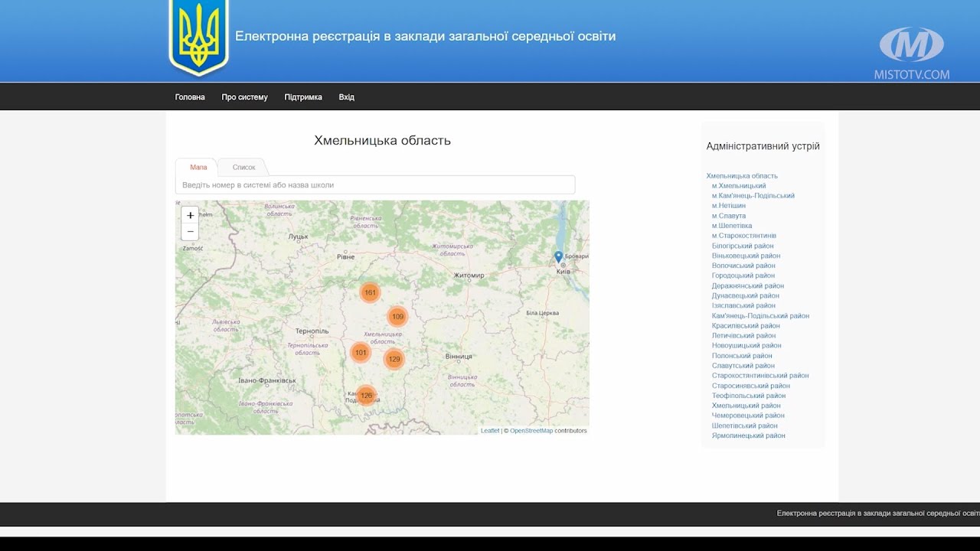Open Теофіпольський район link

pyautogui.click(x=749, y=396)
